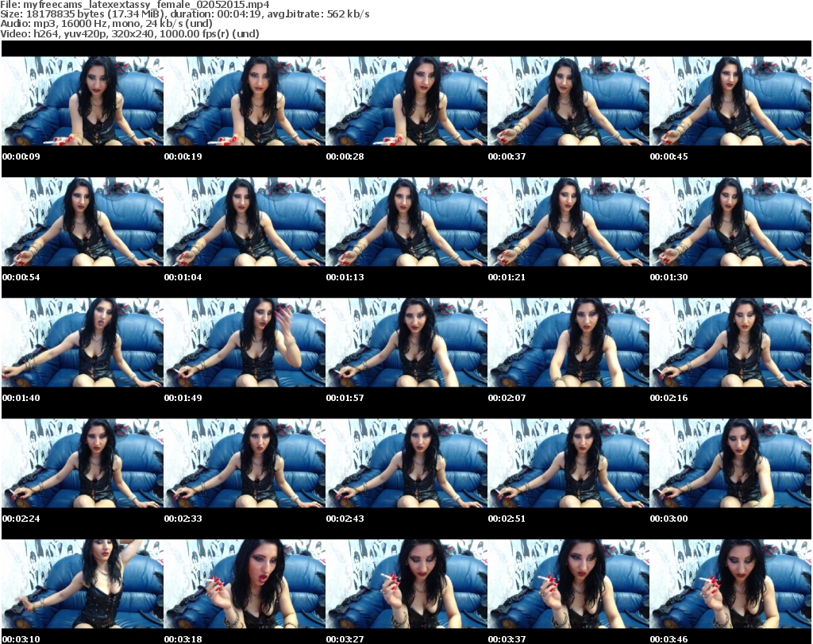Screen dimensions: 813x644
Task: Select the thumbnail frame at 00:00:45
Action: click(x=730, y=101)
